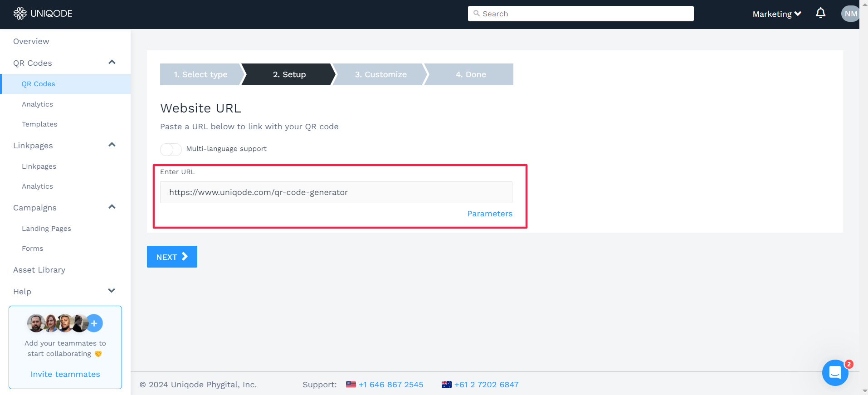868x395 pixels.
Task: Open the Marketing workspace dropdown
Action: click(x=776, y=14)
